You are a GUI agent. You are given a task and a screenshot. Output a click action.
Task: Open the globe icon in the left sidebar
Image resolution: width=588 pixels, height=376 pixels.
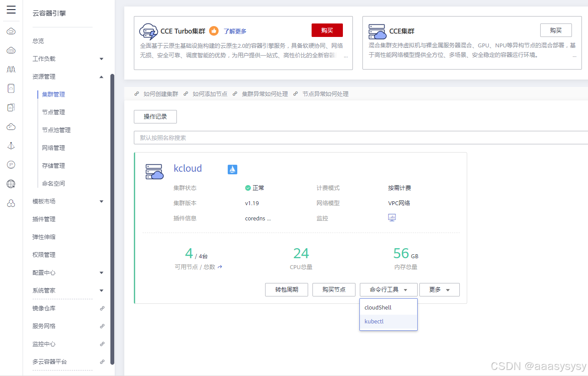(x=11, y=183)
